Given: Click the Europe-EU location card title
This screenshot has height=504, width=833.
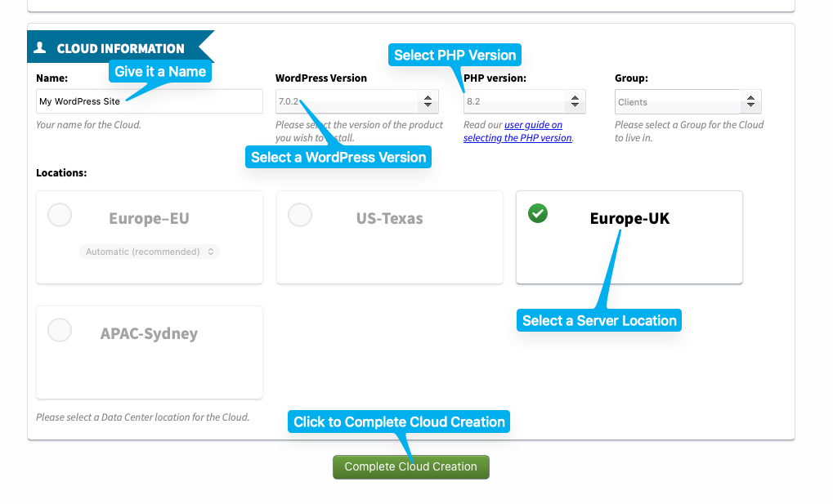Looking at the screenshot, I should (150, 218).
